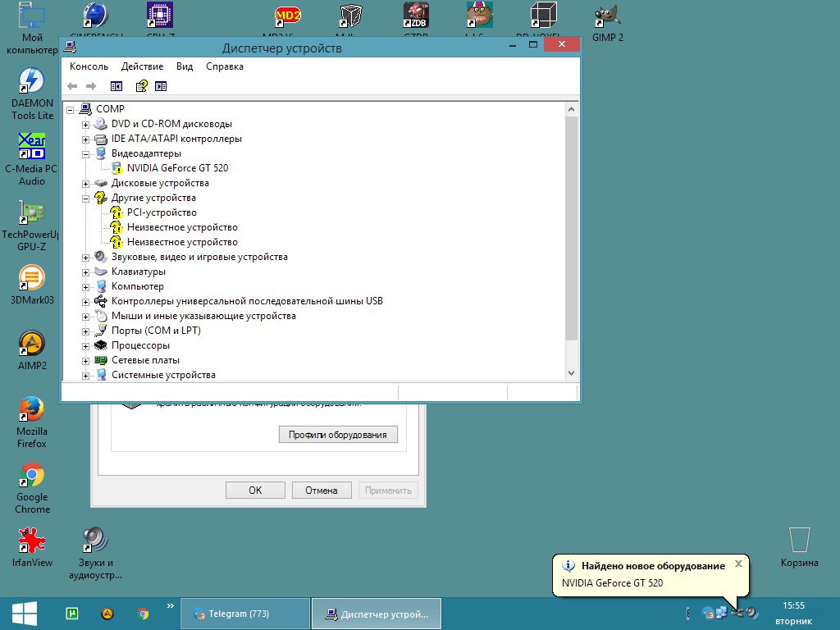Screen dimensions: 840x630
Task: Expand Дисковые устройства
Action: [85, 184]
